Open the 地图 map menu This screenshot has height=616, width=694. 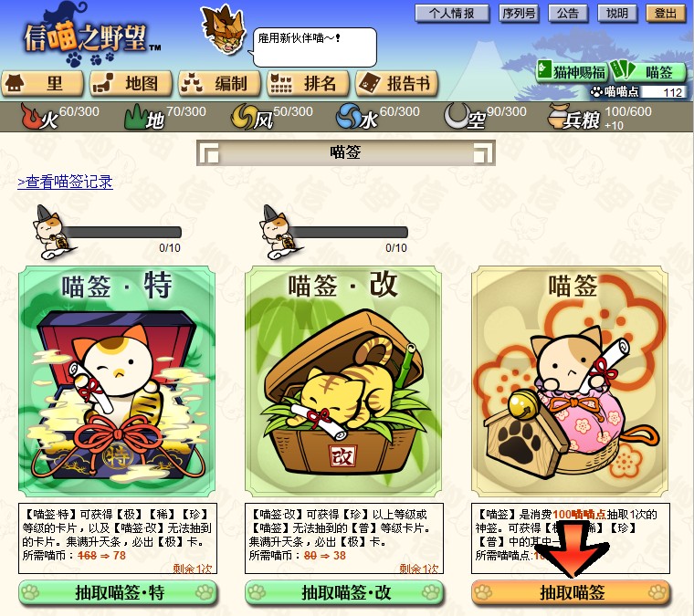coord(131,83)
